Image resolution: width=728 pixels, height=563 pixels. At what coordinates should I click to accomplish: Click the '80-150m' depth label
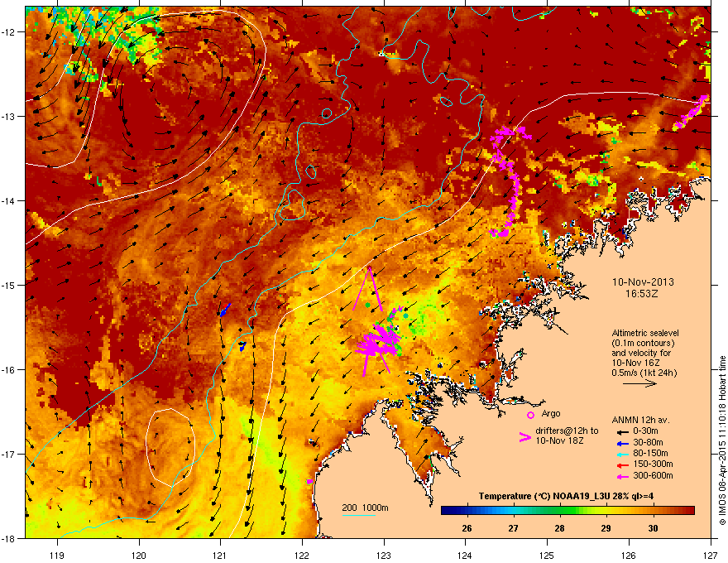(x=650, y=454)
